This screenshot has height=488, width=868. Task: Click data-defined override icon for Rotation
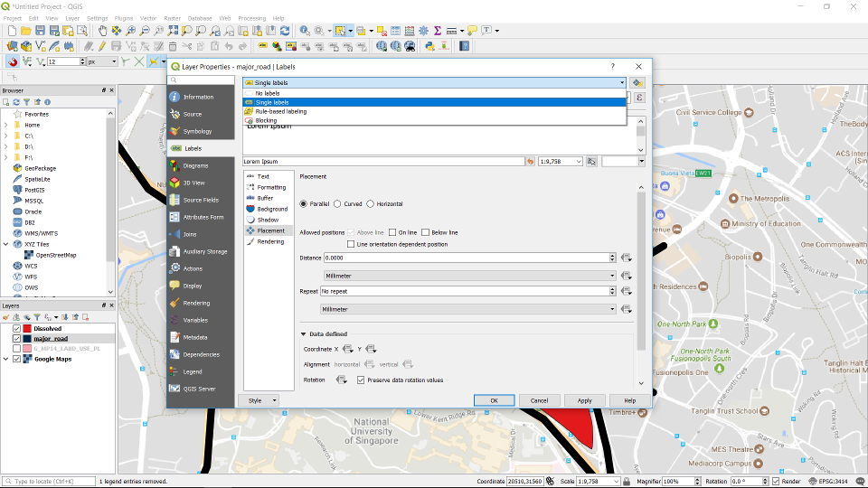pyautogui.click(x=342, y=380)
